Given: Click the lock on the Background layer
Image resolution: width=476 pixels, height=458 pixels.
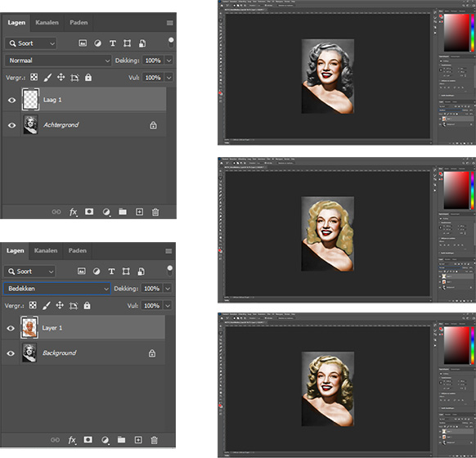Looking at the screenshot, I should [x=152, y=353].
